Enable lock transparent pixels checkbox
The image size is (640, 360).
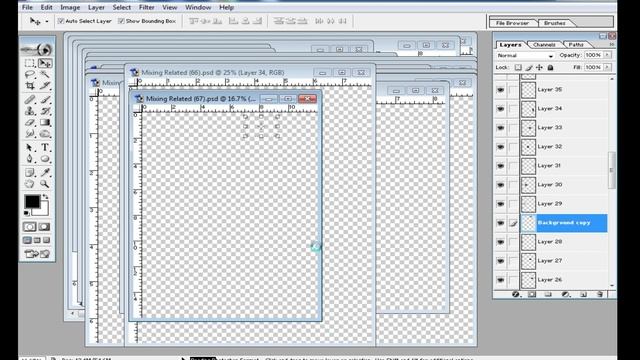click(518, 67)
